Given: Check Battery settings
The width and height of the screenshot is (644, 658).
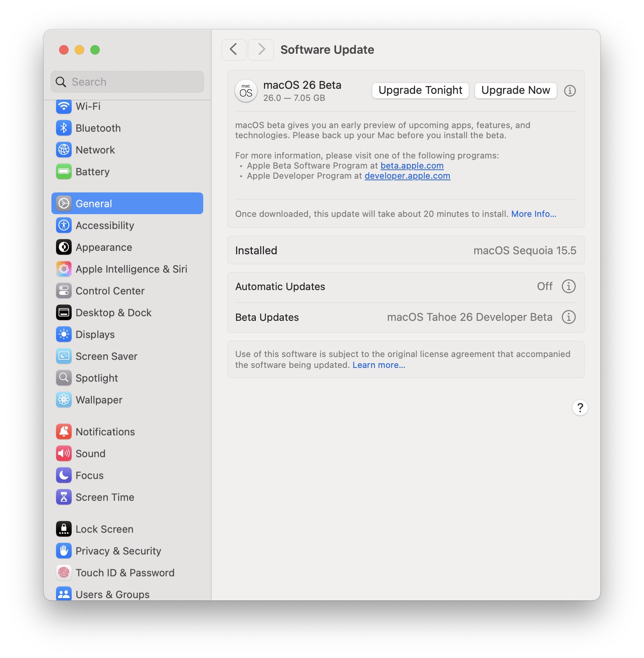Looking at the screenshot, I should (x=93, y=172).
